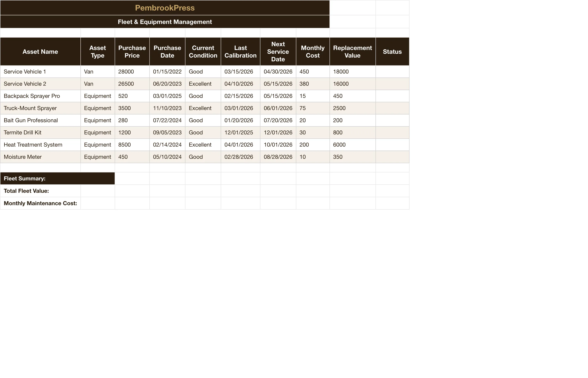Image resolution: width=588 pixels, height=378 pixels.
Task: Select monthly cost value 75
Action: coord(313,108)
